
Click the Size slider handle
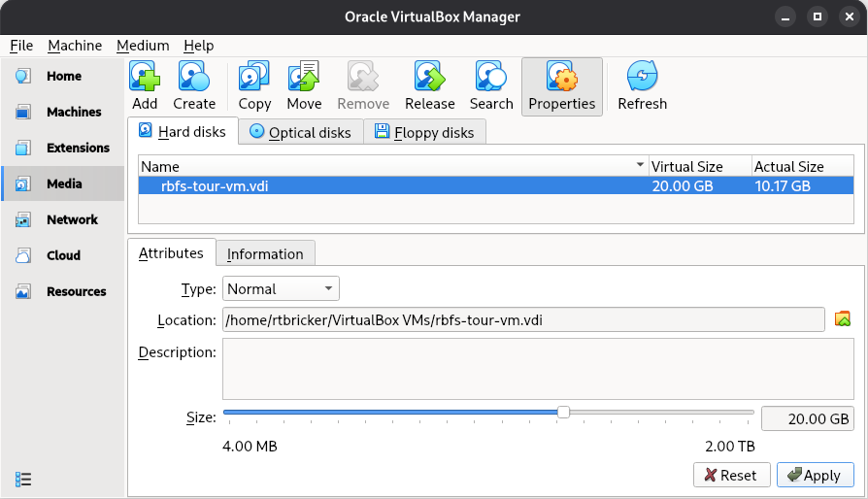tap(563, 413)
